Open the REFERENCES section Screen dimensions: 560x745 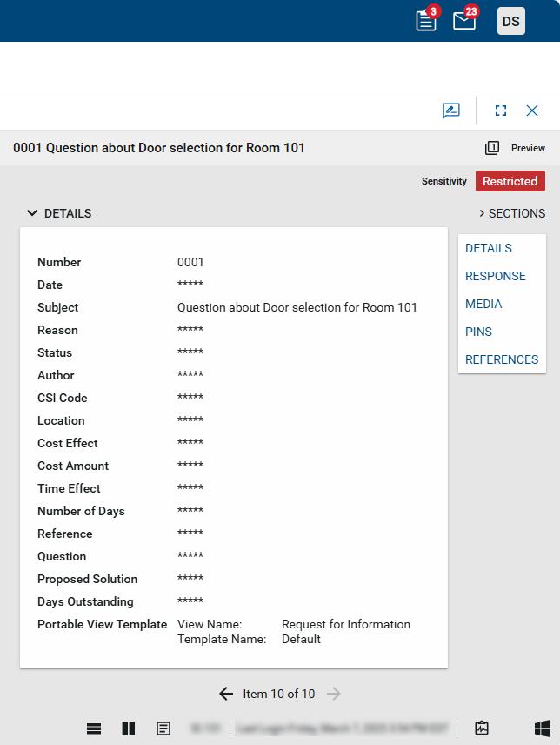(x=502, y=359)
